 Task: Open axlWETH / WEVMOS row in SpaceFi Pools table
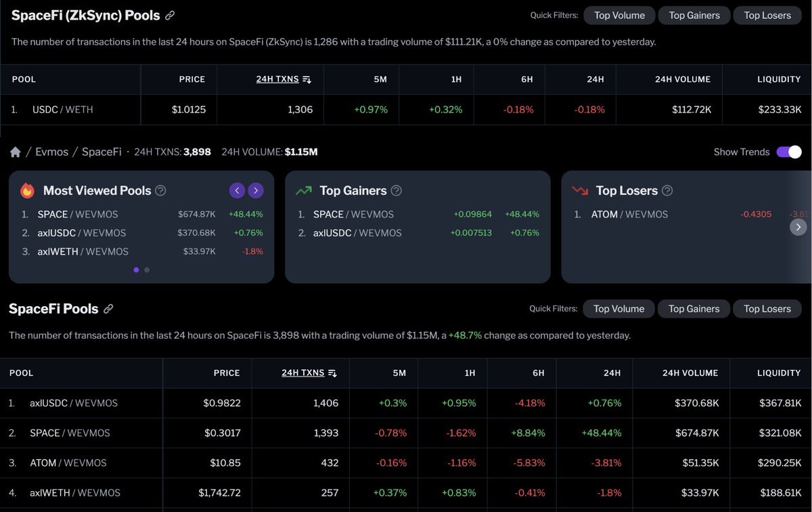[x=406, y=492]
